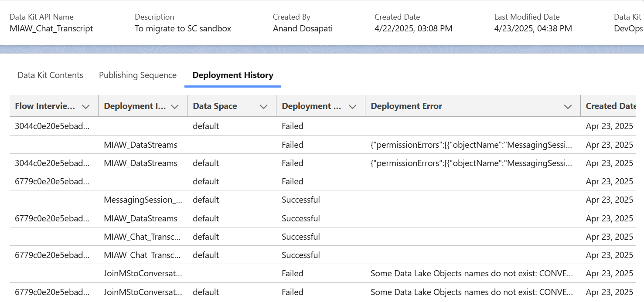Open the Data Space column chevron menu

coord(263,106)
